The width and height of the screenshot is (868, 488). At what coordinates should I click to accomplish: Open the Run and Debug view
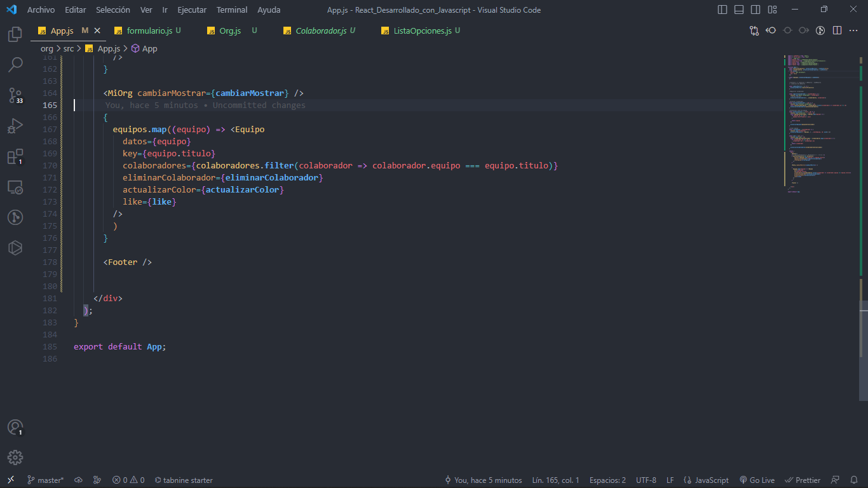[x=15, y=126]
